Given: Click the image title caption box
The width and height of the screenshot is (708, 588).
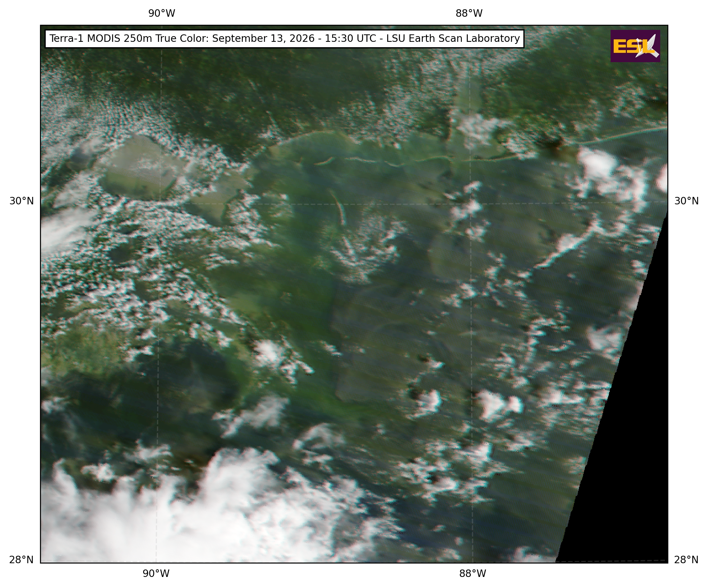Looking at the screenshot, I should [x=285, y=39].
